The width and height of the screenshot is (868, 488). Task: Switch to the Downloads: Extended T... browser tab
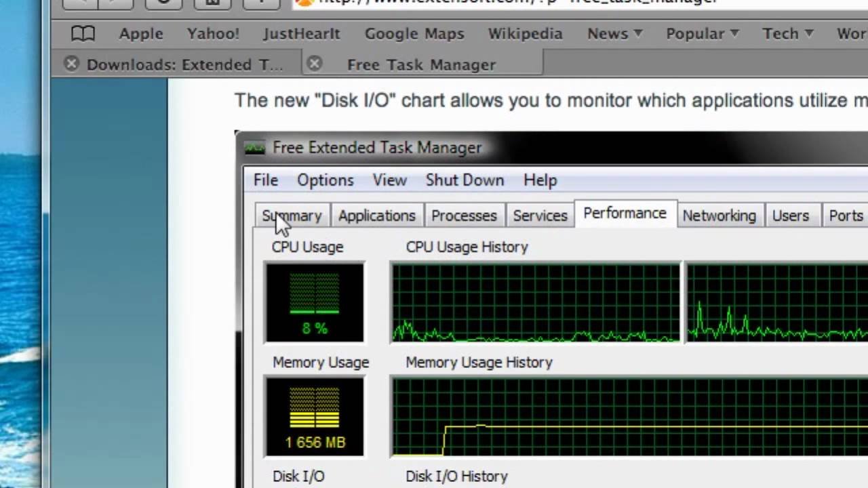pyautogui.click(x=184, y=64)
